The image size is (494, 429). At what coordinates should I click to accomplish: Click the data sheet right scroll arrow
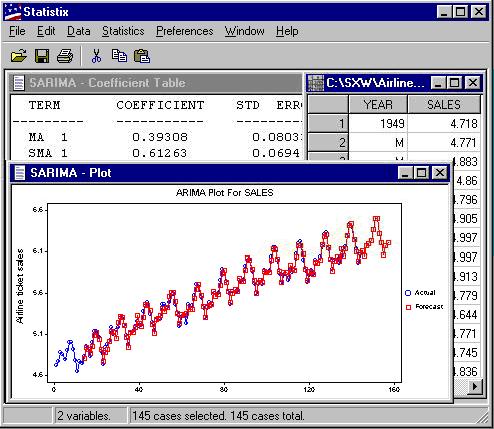[475, 387]
